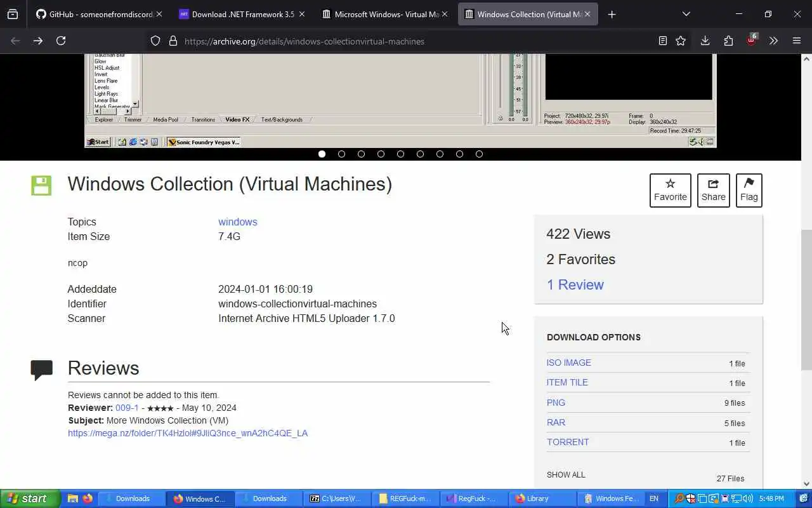The image size is (812, 508).
Task: Switch to Windows Fe... taskbar window
Action: coord(612,498)
